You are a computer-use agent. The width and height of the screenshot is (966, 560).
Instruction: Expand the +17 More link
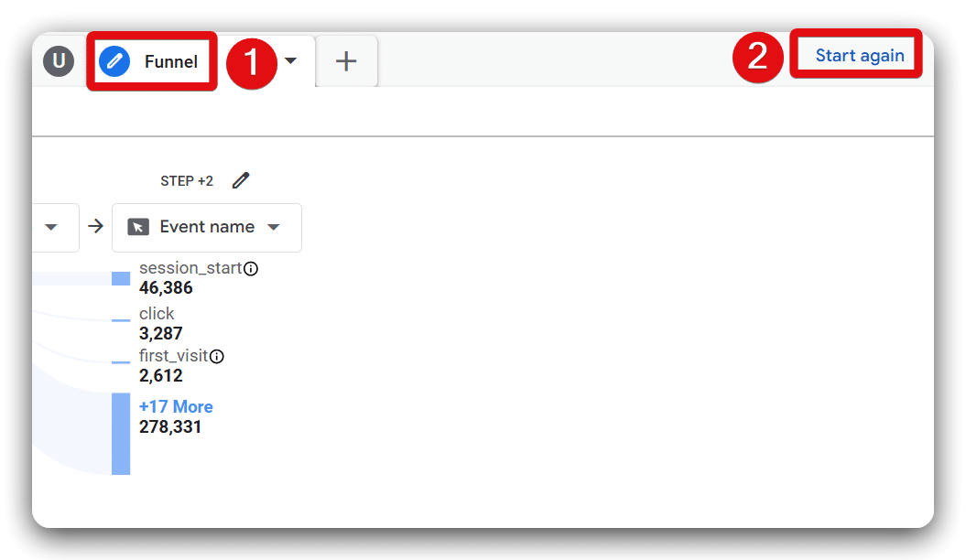point(176,406)
